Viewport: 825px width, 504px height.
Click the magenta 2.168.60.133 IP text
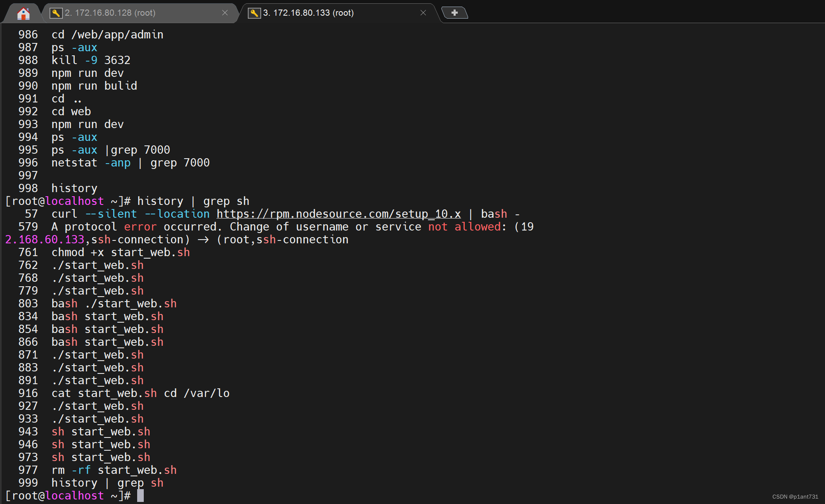45,240
